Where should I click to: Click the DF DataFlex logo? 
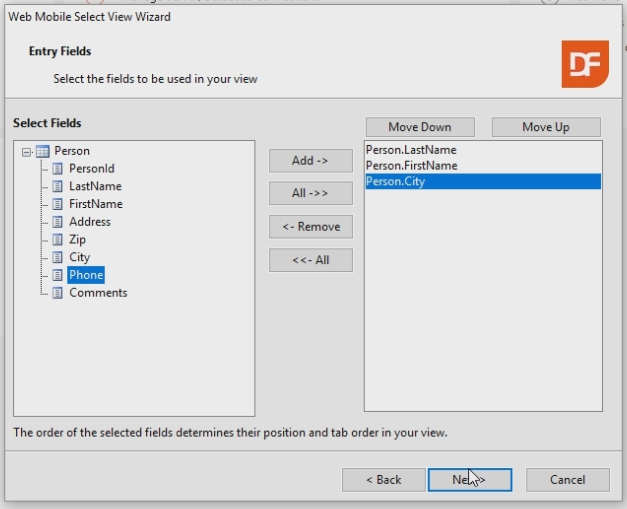pos(584,64)
